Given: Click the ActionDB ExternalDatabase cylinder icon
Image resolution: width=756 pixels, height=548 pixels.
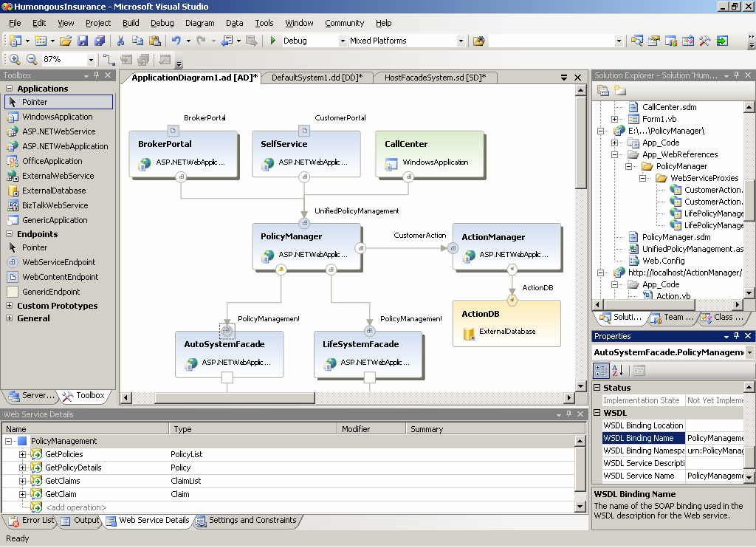Looking at the screenshot, I should pos(469,333).
